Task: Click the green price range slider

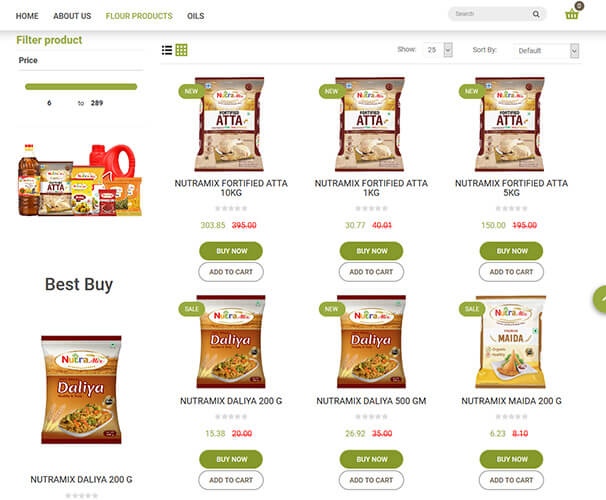Action: point(81,87)
